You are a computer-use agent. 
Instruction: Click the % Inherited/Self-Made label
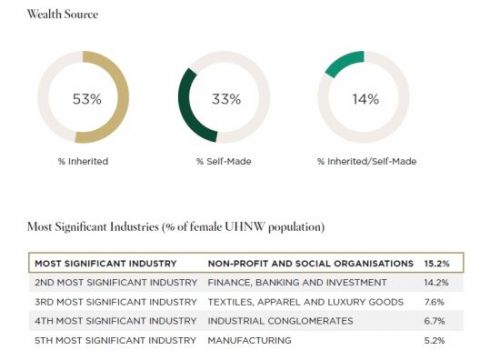pyautogui.click(x=367, y=161)
